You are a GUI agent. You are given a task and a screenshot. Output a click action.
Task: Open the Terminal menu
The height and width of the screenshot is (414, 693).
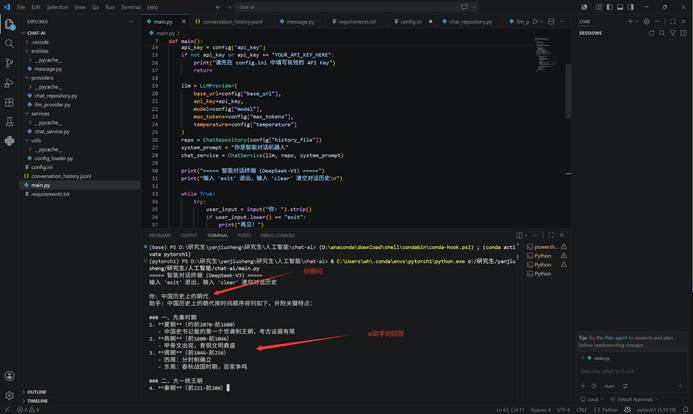131,7
